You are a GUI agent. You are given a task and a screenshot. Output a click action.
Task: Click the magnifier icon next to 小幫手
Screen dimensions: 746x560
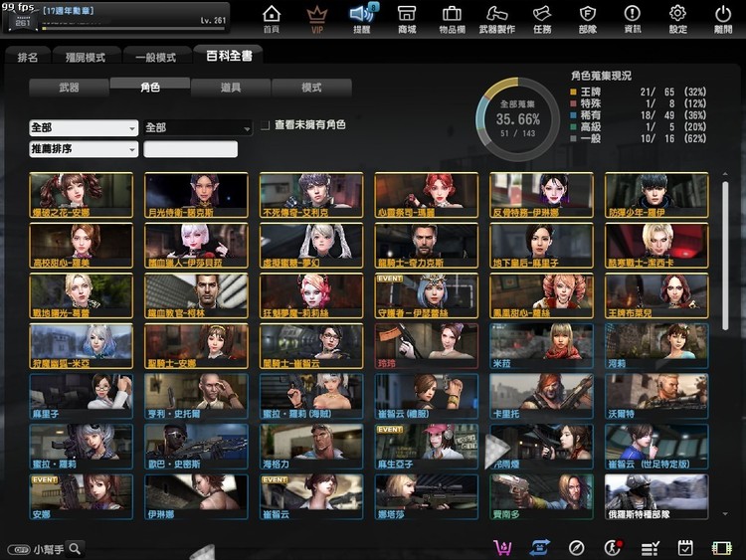click(x=75, y=549)
